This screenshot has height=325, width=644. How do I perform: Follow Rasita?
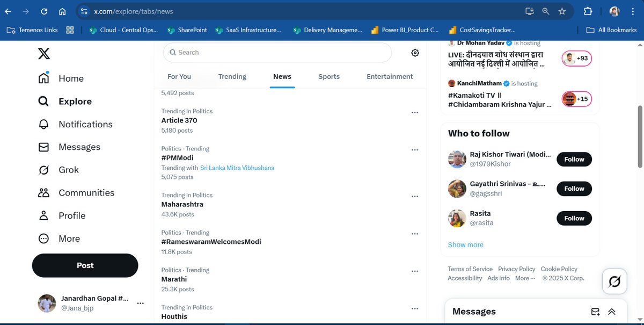[x=574, y=218]
